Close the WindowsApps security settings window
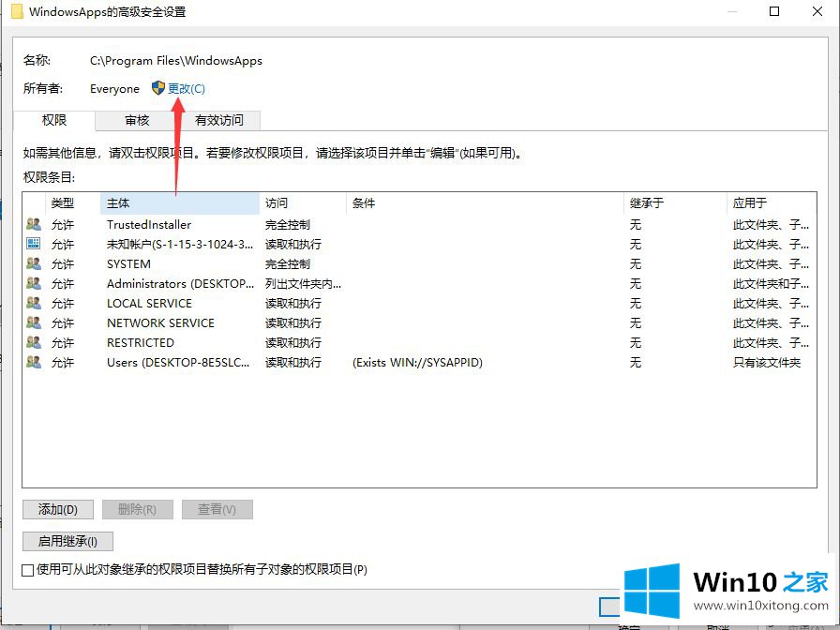 pos(817,11)
